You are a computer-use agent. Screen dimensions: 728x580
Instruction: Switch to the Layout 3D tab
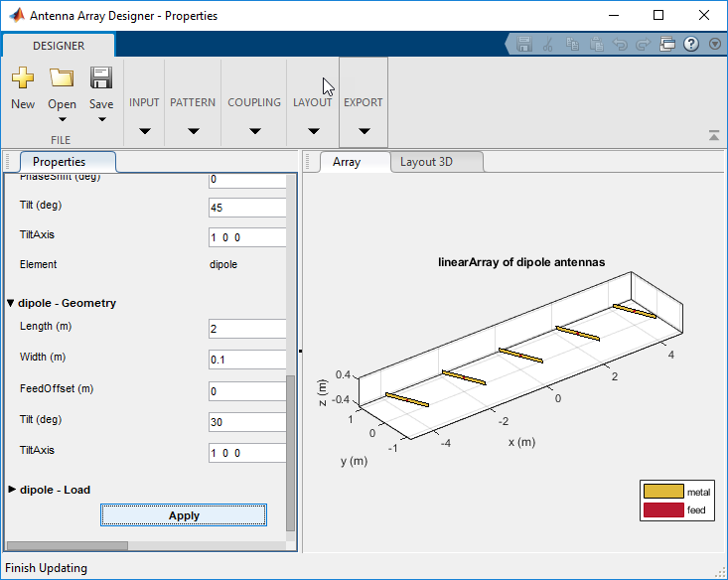click(437, 162)
